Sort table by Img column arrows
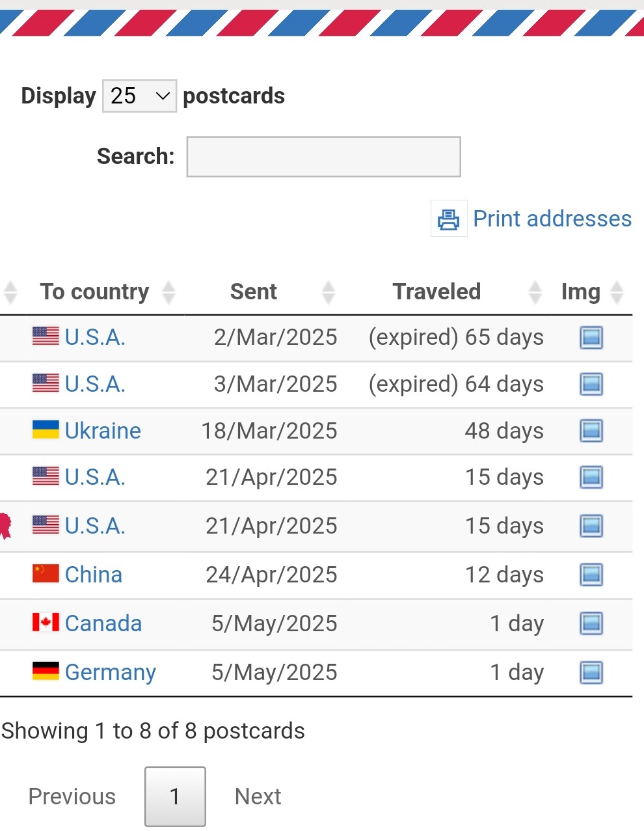644x831 pixels. pos(617,292)
